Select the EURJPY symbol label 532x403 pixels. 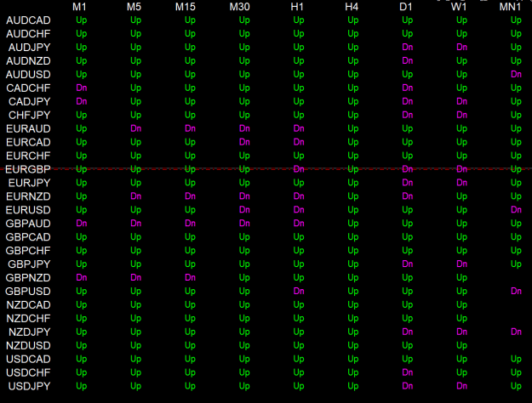29,183
